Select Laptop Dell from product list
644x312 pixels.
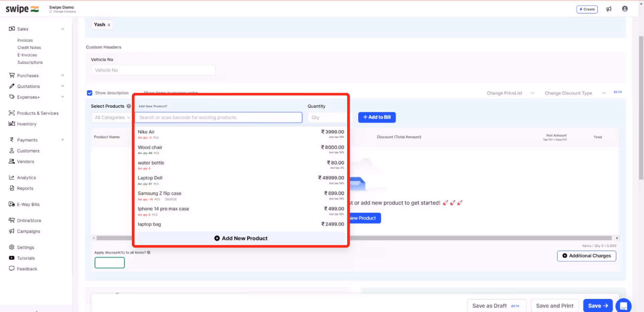[x=240, y=180]
